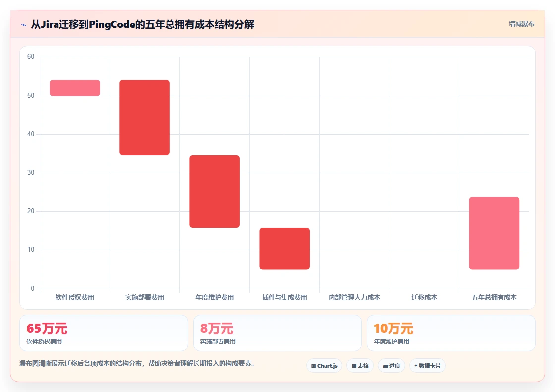Viewport: 555px width, 392px height.
Task: Click the 迁移成本 x-axis label
Action: (424, 297)
